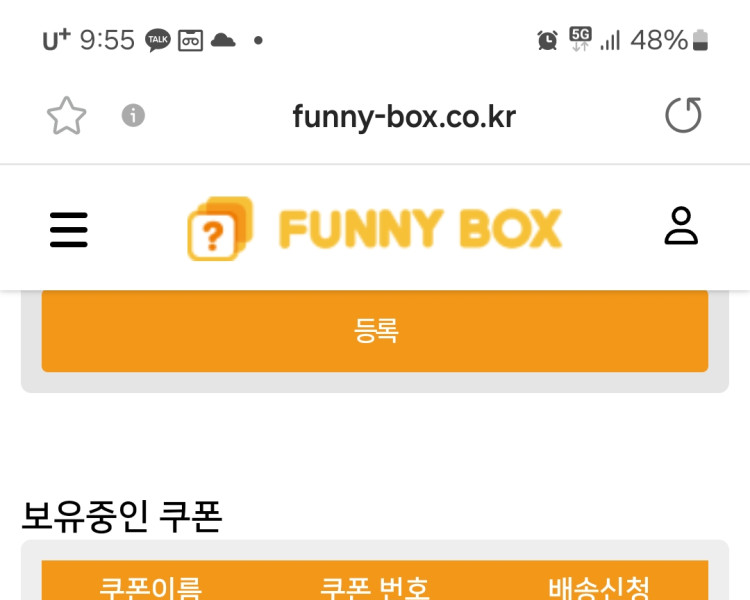Tap the battery status icon

click(700, 40)
